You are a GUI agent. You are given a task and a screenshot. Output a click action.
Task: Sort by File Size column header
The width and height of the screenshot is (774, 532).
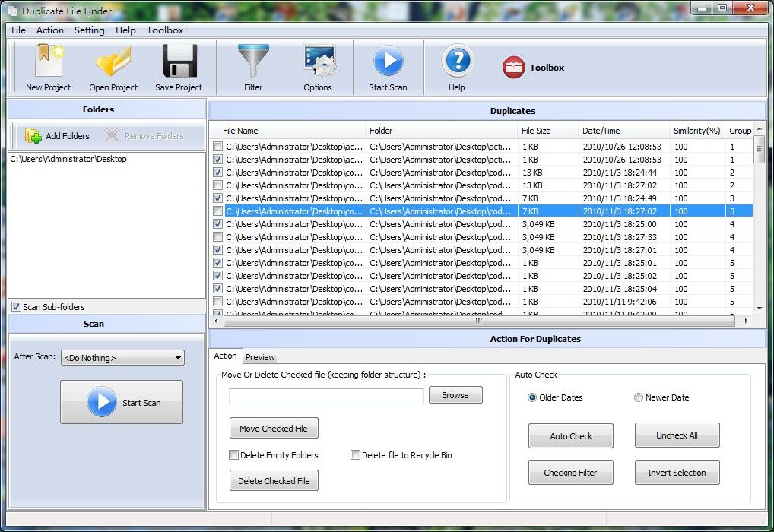(x=548, y=131)
